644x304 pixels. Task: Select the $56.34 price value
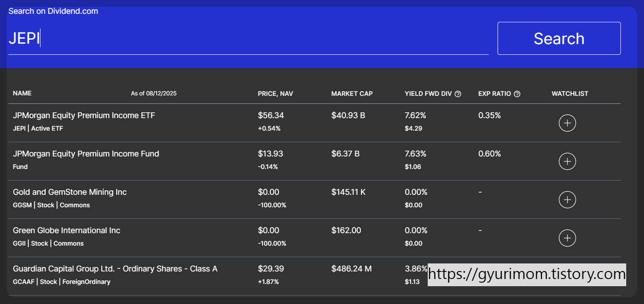point(271,115)
